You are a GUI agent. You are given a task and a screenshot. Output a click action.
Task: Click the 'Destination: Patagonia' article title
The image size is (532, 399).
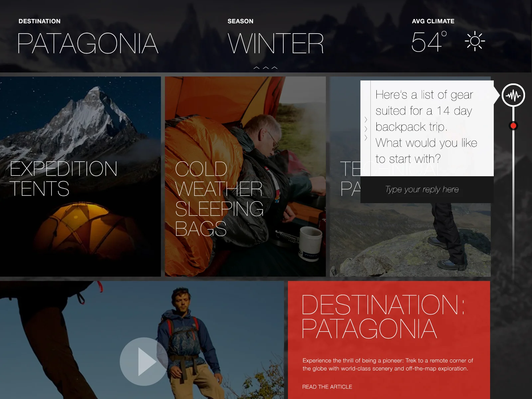pos(382,317)
